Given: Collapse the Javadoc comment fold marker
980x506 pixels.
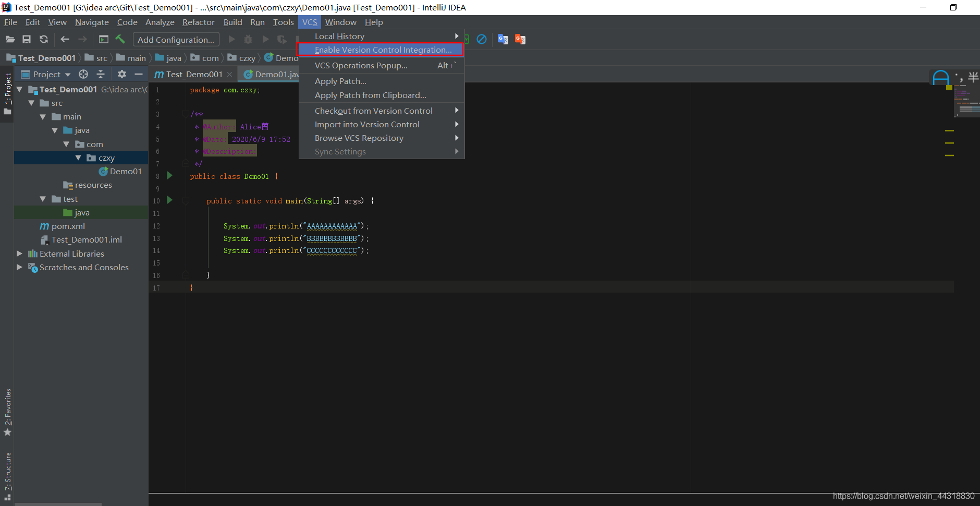Looking at the screenshot, I should pyautogui.click(x=186, y=114).
